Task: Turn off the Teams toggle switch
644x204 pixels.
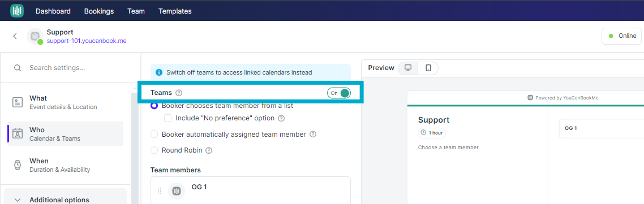Action: pyautogui.click(x=339, y=93)
